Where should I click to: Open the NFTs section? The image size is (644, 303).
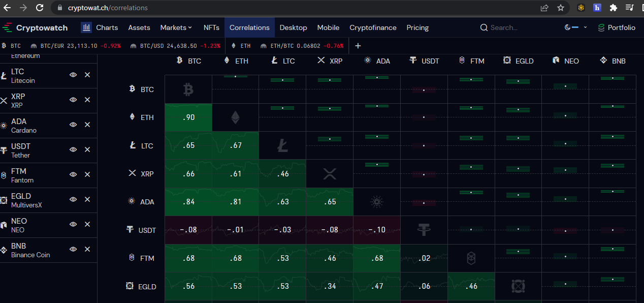pyautogui.click(x=211, y=27)
